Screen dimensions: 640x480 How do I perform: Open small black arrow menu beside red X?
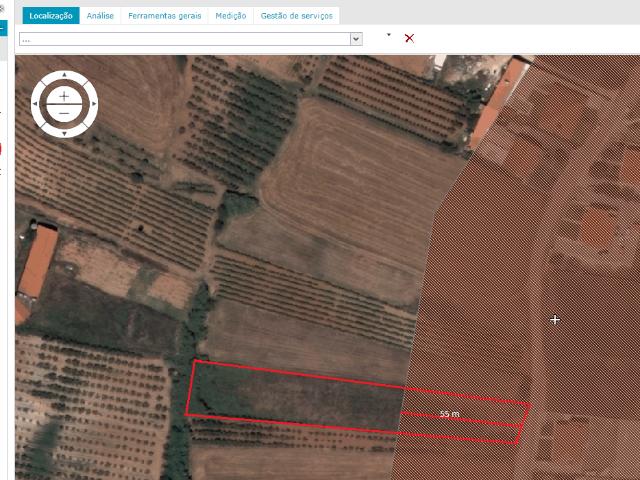tap(389, 35)
